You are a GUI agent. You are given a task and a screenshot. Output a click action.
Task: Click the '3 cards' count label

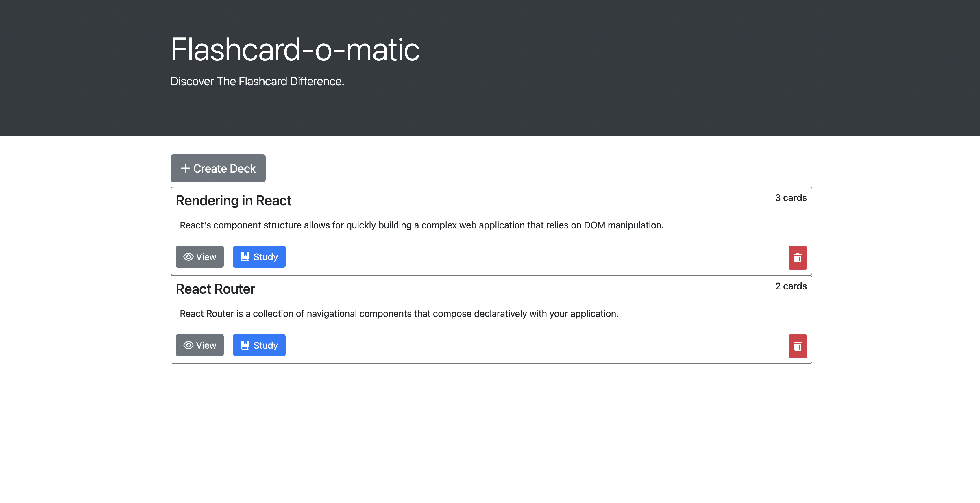(x=791, y=198)
